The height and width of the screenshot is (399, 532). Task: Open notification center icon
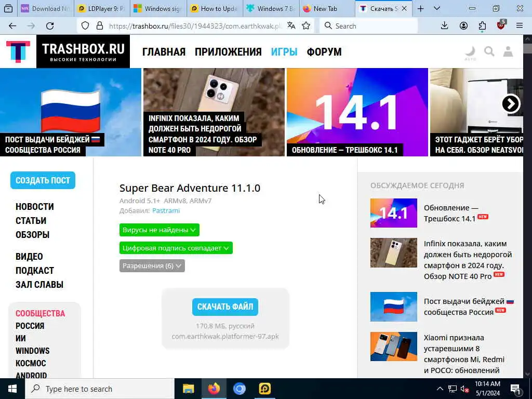coord(516,390)
